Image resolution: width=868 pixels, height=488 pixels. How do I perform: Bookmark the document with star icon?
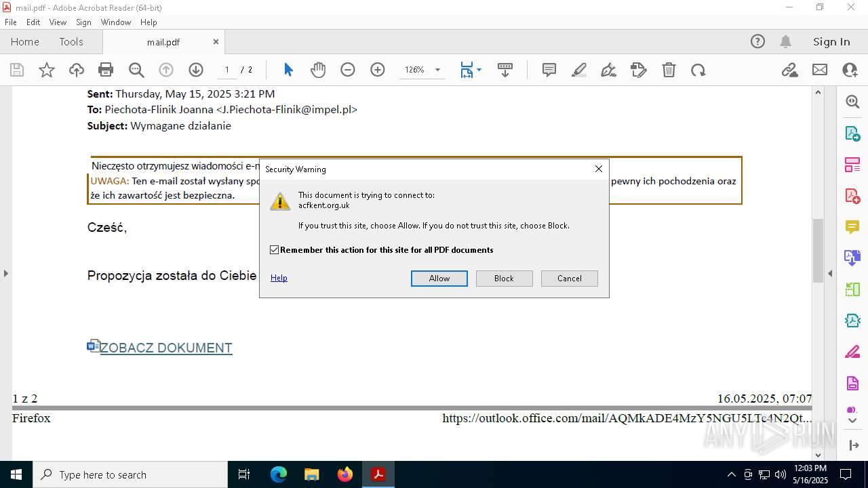click(x=47, y=70)
